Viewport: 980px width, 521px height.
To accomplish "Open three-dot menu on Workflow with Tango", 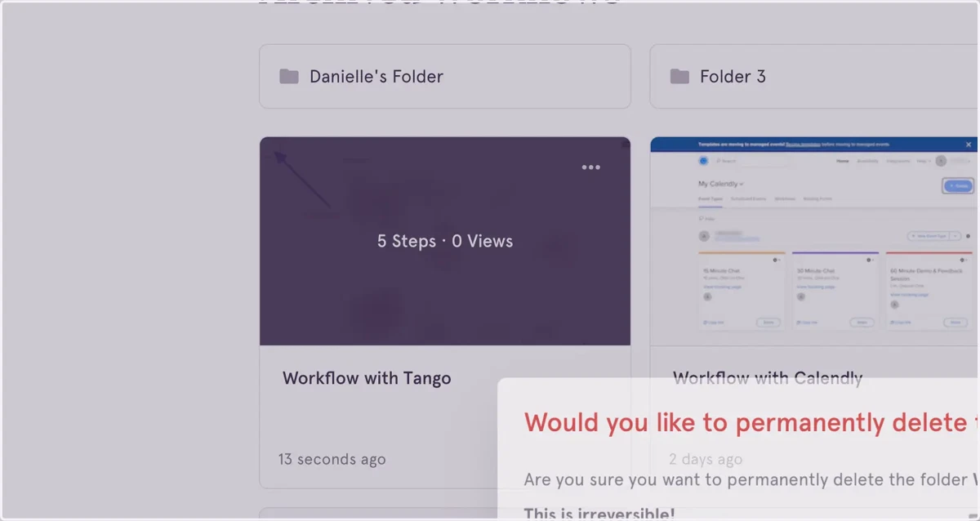I will point(591,167).
